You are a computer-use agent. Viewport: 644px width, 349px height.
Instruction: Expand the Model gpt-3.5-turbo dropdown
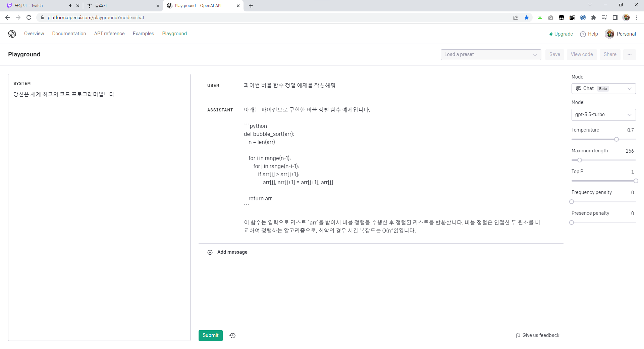click(603, 115)
